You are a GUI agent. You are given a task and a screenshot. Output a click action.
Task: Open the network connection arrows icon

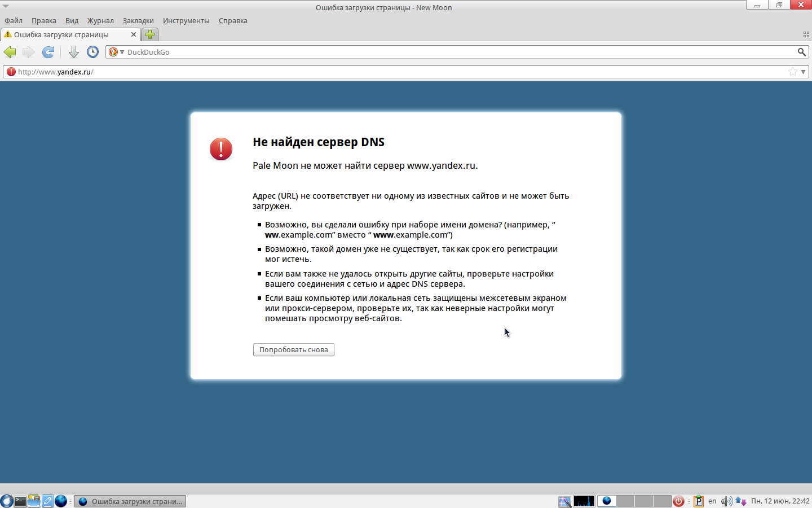click(740, 501)
